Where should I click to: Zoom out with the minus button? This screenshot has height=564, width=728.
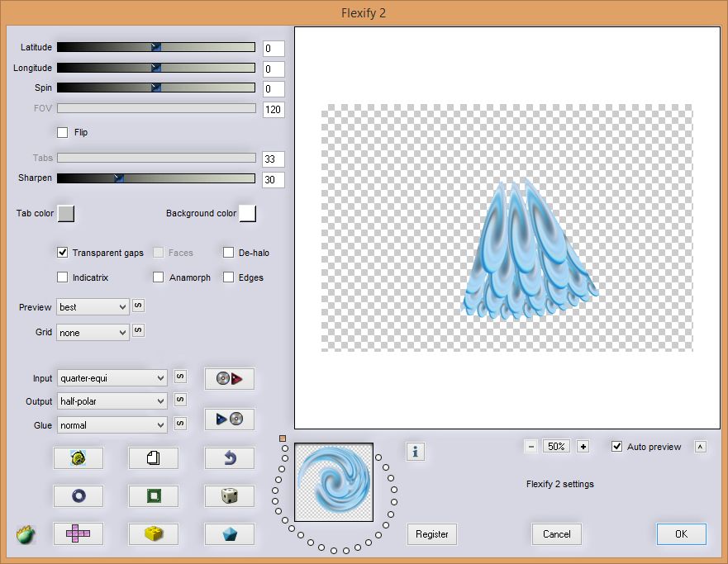click(x=531, y=447)
